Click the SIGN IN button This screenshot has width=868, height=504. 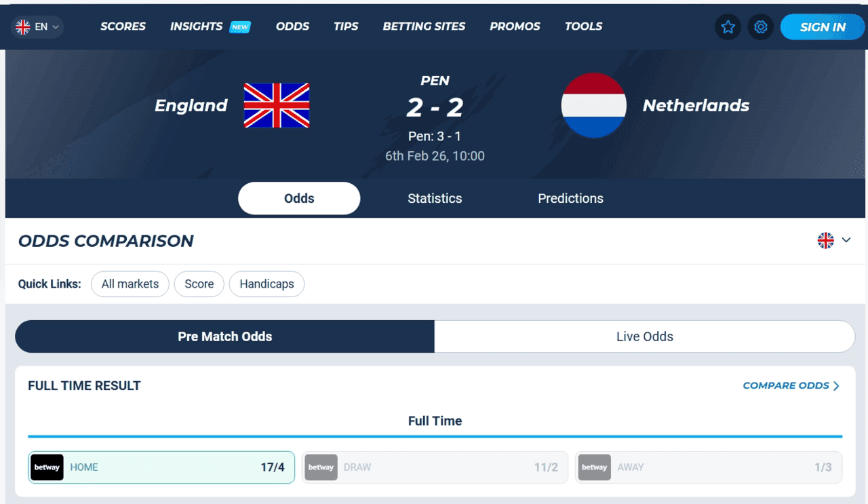point(823,27)
